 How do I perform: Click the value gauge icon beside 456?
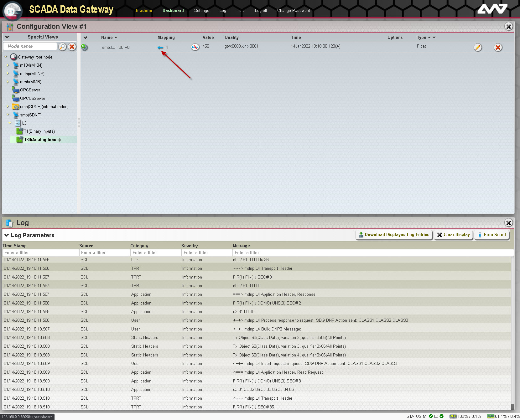click(x=195, y=47)
